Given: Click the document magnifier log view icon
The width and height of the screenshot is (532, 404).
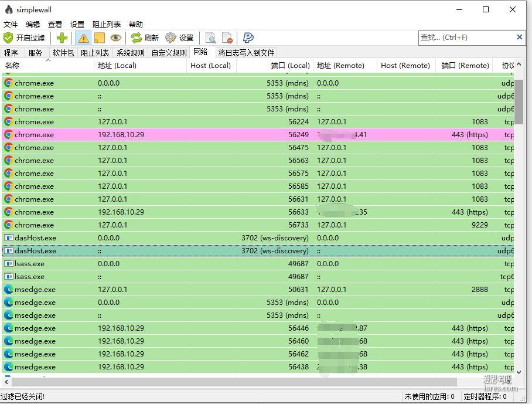Looking at the screenshot, I should point(211,38).
